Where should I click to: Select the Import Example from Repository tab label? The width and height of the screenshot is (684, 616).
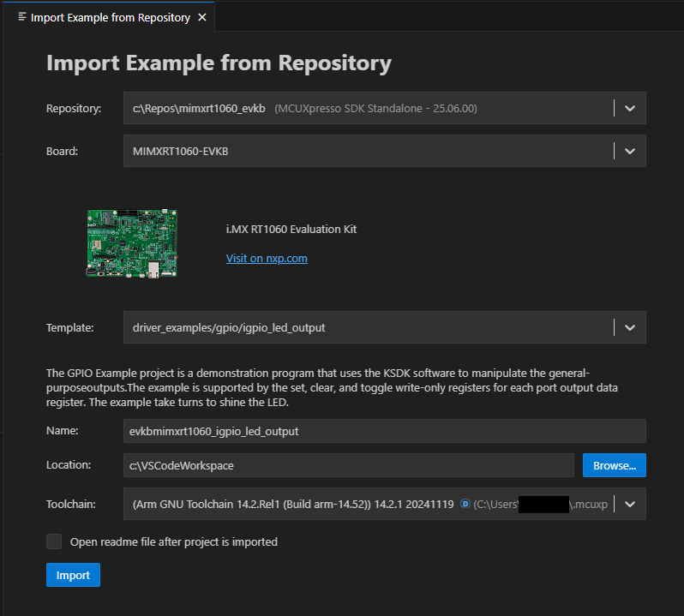[110, 17]
